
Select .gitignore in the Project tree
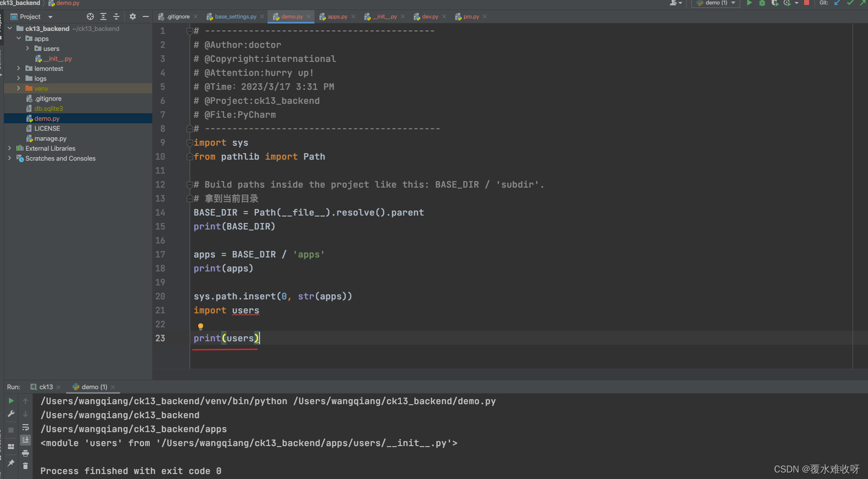[48, 98]
